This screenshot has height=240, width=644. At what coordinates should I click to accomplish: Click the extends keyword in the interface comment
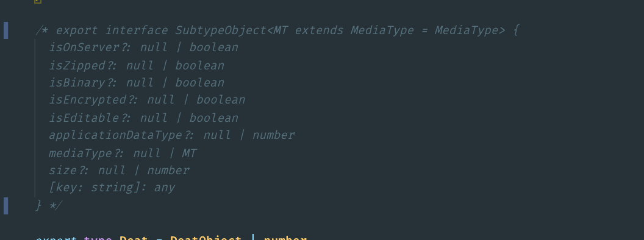tap(319, 30)
